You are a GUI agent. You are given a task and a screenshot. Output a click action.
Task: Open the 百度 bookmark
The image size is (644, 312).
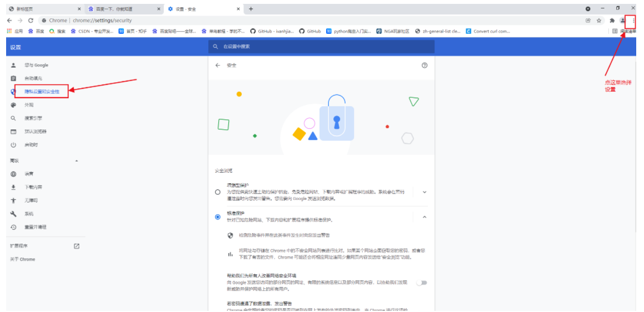[x=36, y=31]
